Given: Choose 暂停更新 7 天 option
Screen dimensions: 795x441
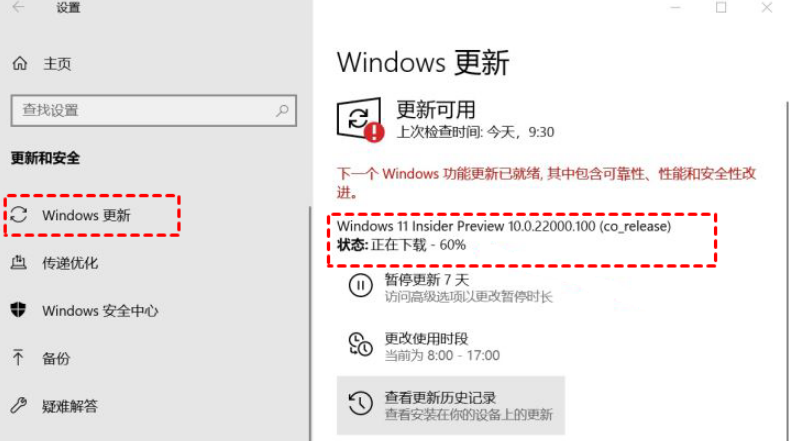Looking at the screenshot, I should [x=426, y=280].
